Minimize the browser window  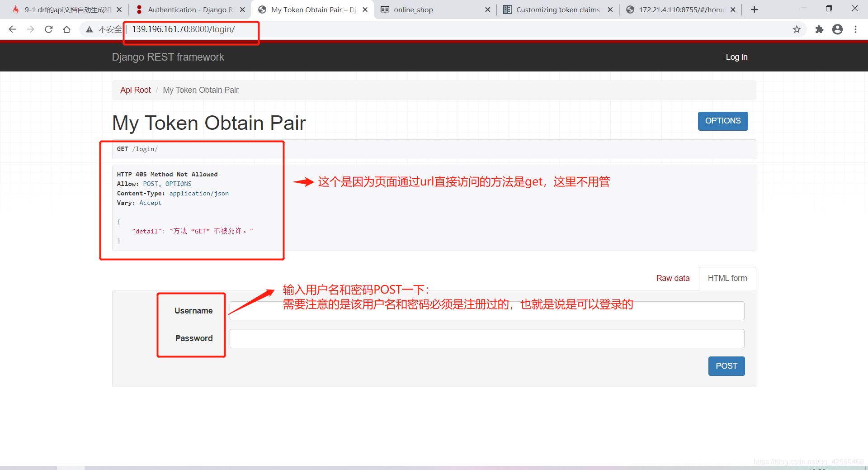803,9
